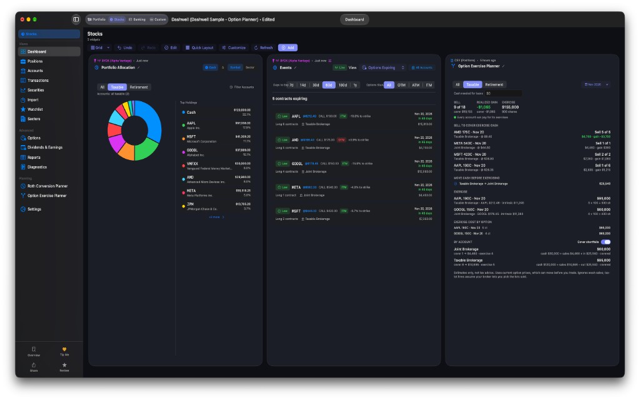Click the Refresh toolbar button

[x=264, y=48]
